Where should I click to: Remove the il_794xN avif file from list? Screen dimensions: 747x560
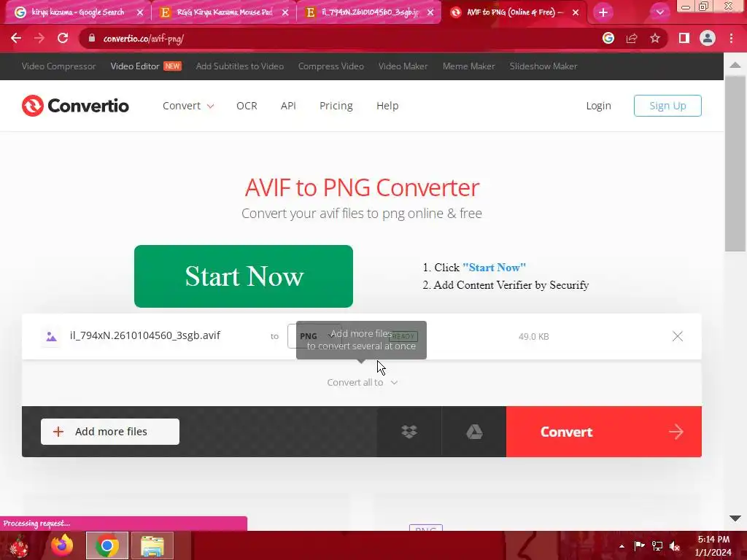point(678,336)
